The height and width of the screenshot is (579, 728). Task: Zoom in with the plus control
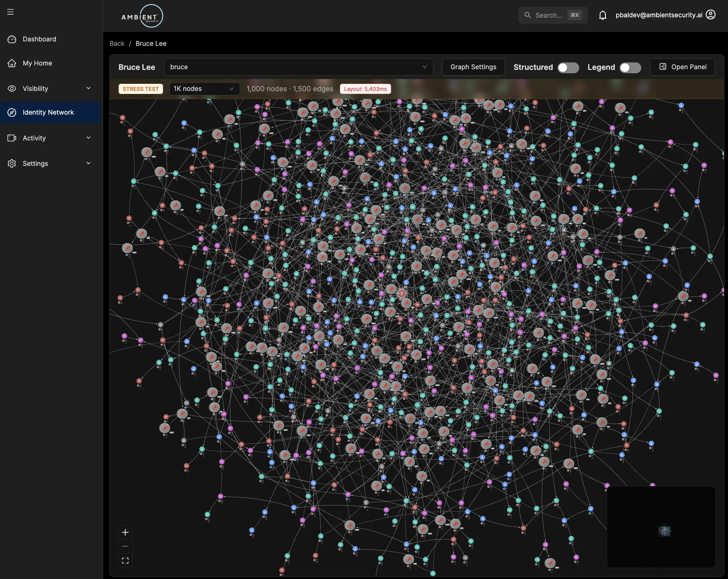125,532
